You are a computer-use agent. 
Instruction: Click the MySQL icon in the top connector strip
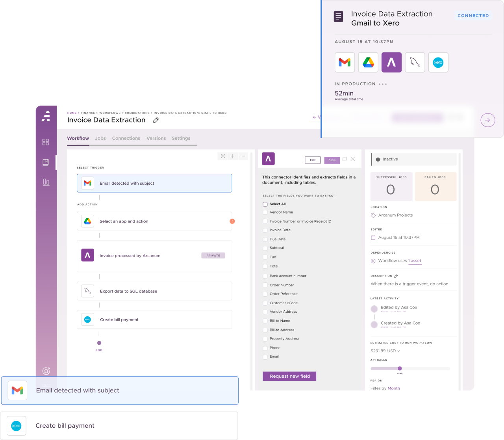tap(415, 62)
